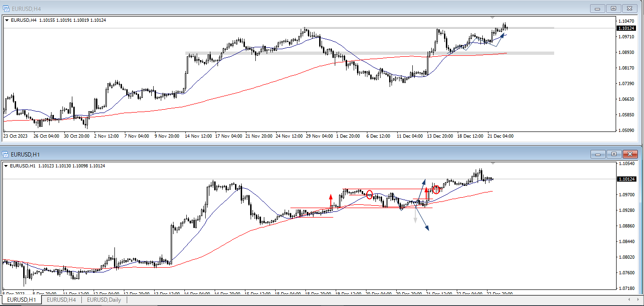Select the leftmost red circle marker on H1 chart
The width and height of the screenshot is (644, 306).
[369, 194]
